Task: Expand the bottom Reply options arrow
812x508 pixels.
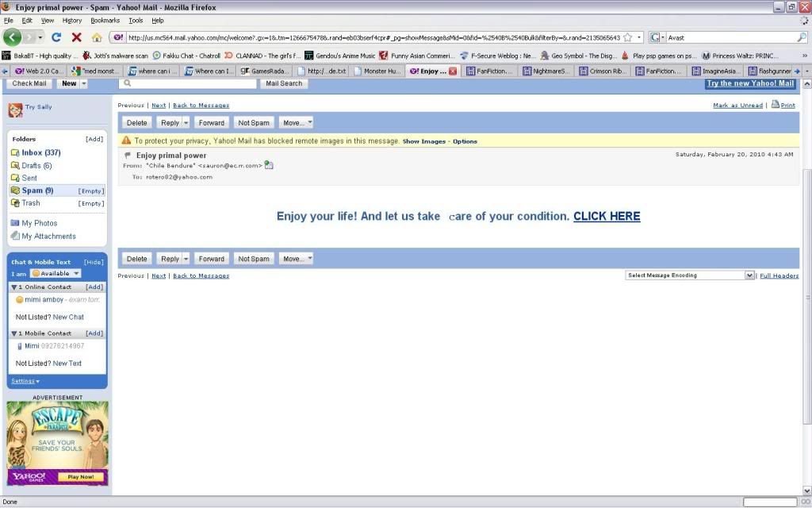Action: [x=186, y=259]
